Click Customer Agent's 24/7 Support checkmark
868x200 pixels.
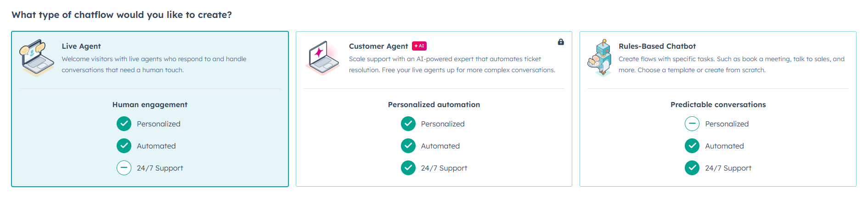point(408,168)
